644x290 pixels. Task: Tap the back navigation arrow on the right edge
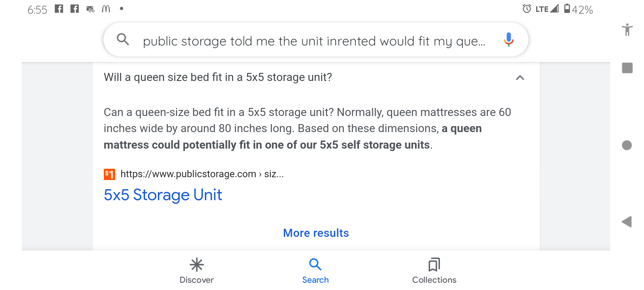pyautogui.click(x=626, y=221)
